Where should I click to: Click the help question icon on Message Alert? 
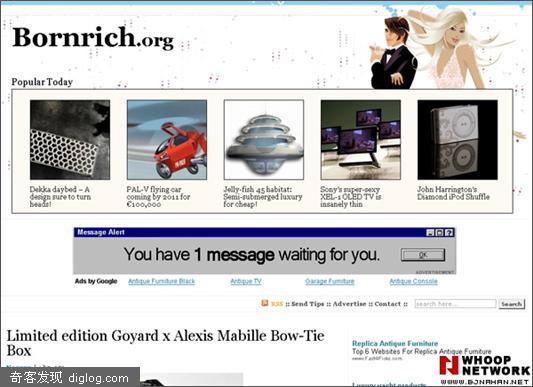click(449, 233)
